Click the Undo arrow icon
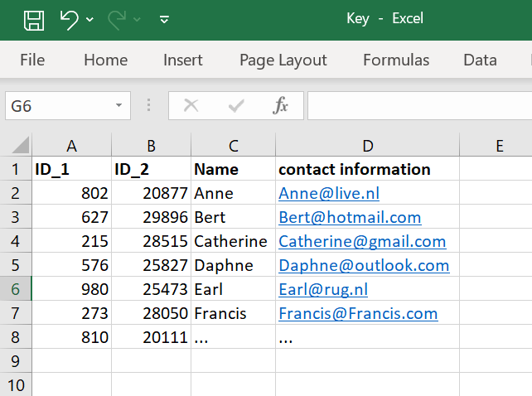532x396 pixels. coord(70,19)
